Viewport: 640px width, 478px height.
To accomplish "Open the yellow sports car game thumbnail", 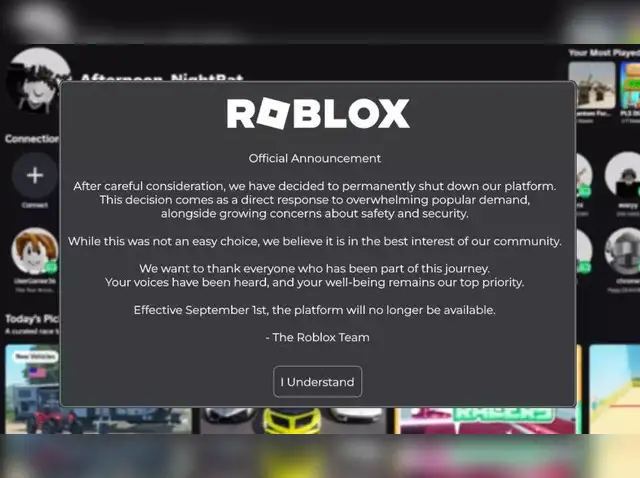I will [293, 420].
